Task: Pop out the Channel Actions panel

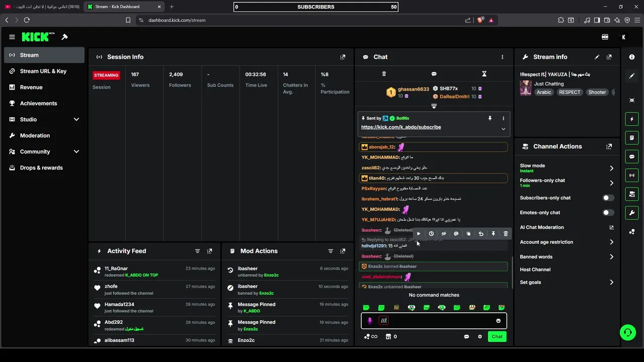Action: point(609,146)
